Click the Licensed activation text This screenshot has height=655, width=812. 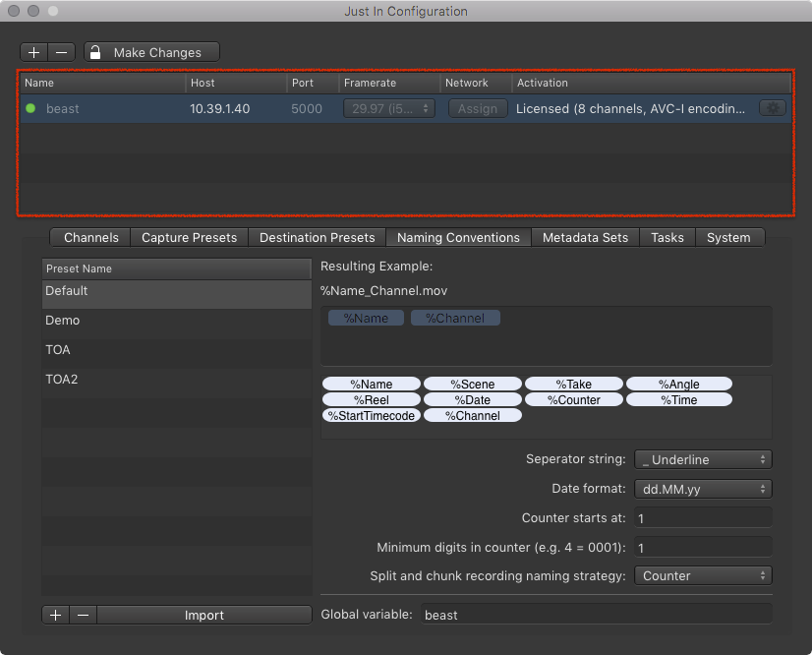point(630,109)
